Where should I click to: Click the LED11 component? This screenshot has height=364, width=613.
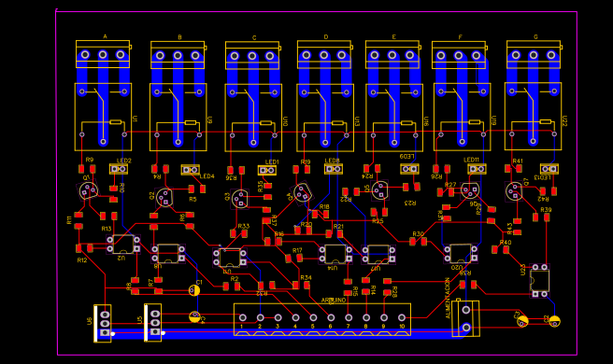[477, 169]
